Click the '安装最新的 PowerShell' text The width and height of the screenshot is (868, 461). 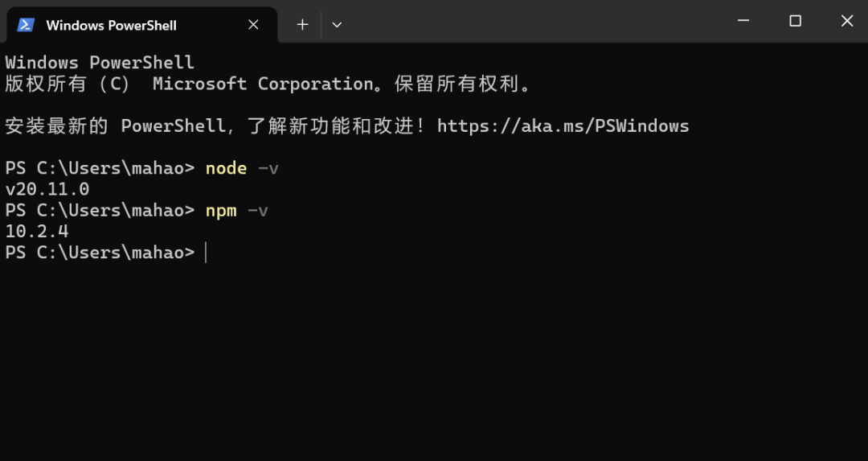pyautogui.click(x=116, y=126)
